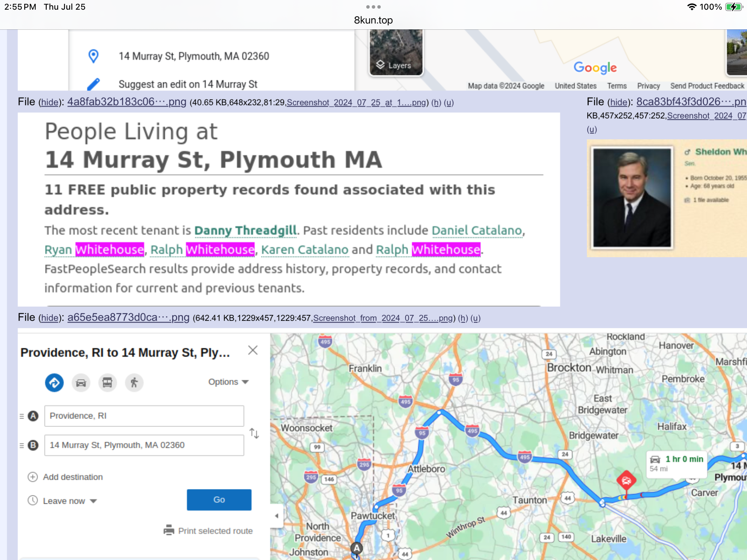
Task: Tap the blue location pin icon
Action: 93,56
